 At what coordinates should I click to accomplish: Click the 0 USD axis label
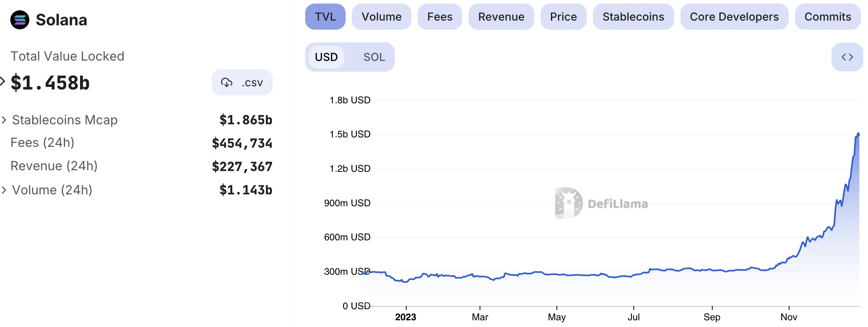(357, 306)
